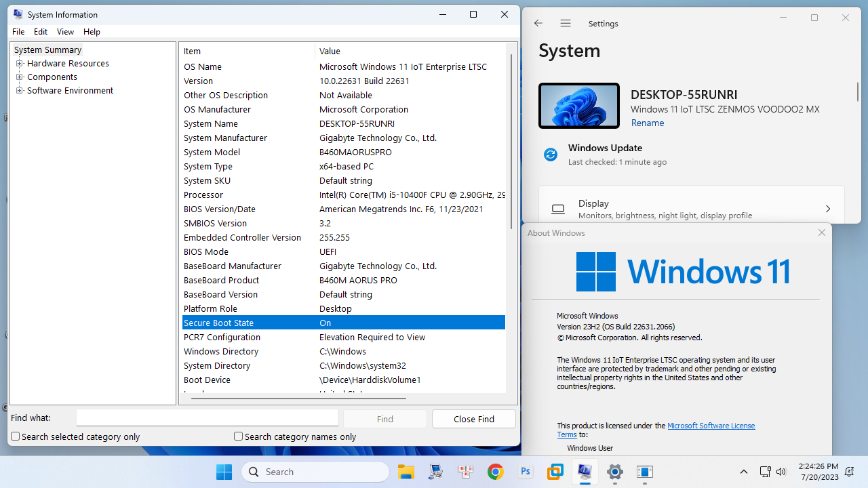Select the PCR7 Configuration row
This screenshot has width=868, height=488.
click(x=343, y=337)
